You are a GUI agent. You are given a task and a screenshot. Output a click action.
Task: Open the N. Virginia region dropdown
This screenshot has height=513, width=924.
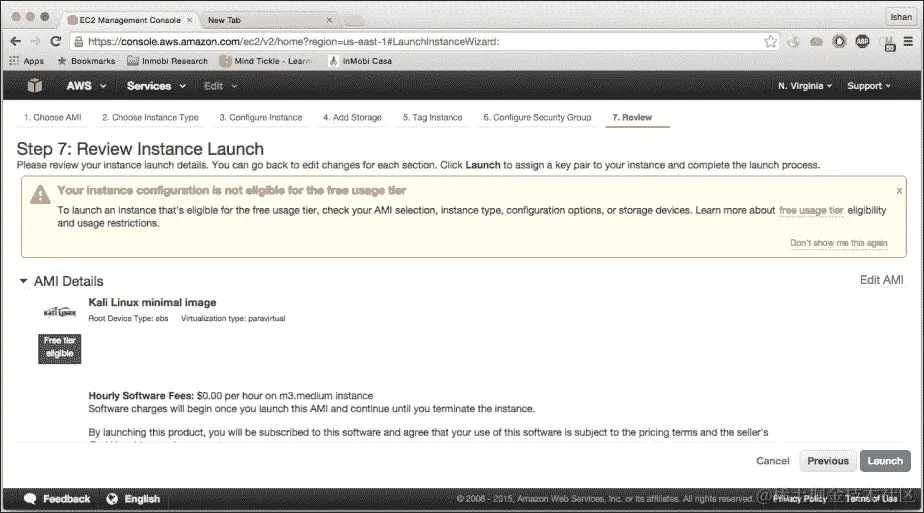pyautogui.click(x=805, y=86)
